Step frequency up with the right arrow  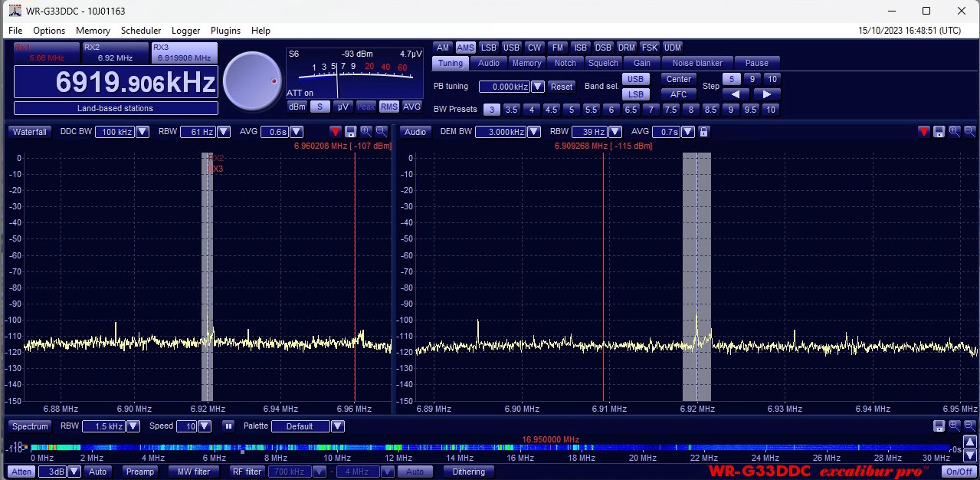(766, 94)
